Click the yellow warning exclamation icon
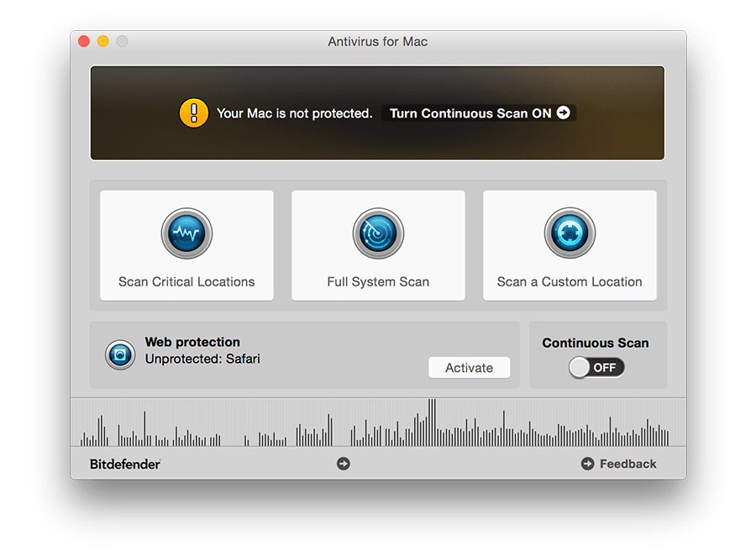Viewport: 756px width, 556px height. [194, 113]
